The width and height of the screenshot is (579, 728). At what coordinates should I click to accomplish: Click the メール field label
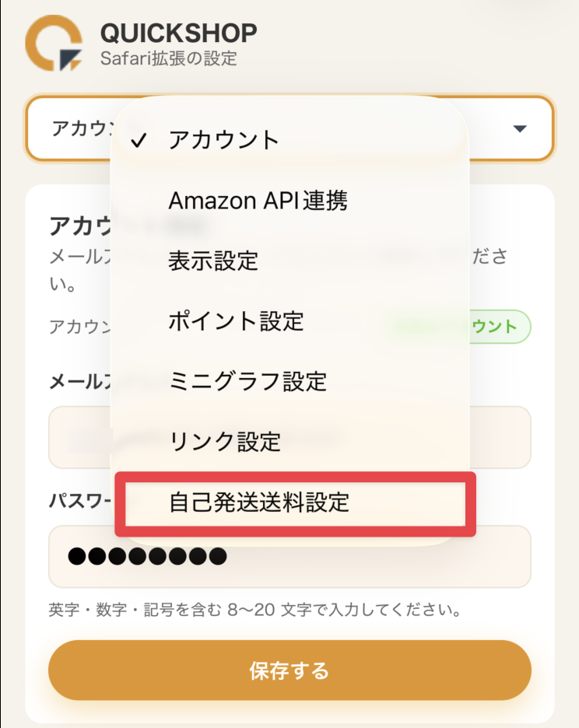tap(79, 380)
